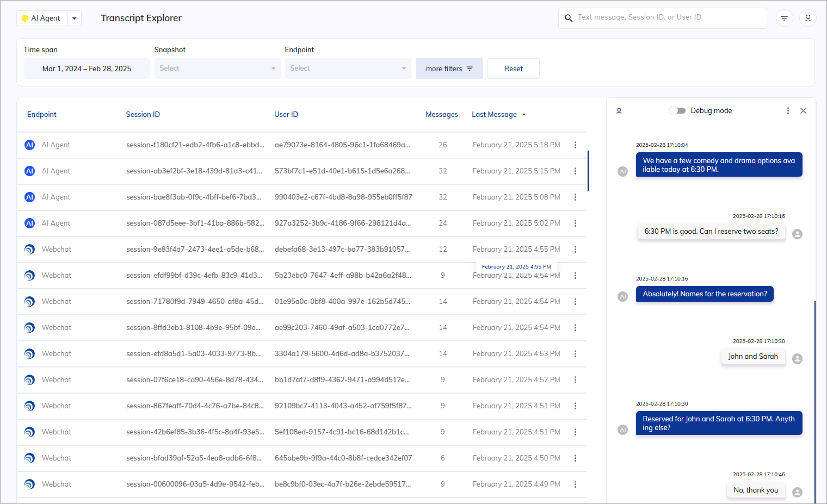
Task: Click the Session ID column header
Action: coord(143,115)
